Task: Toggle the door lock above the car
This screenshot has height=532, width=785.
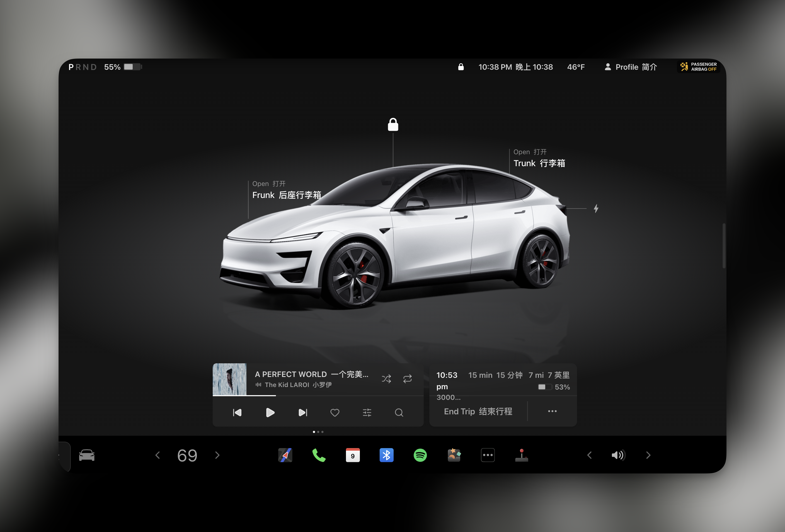Action: click(393, 125)
